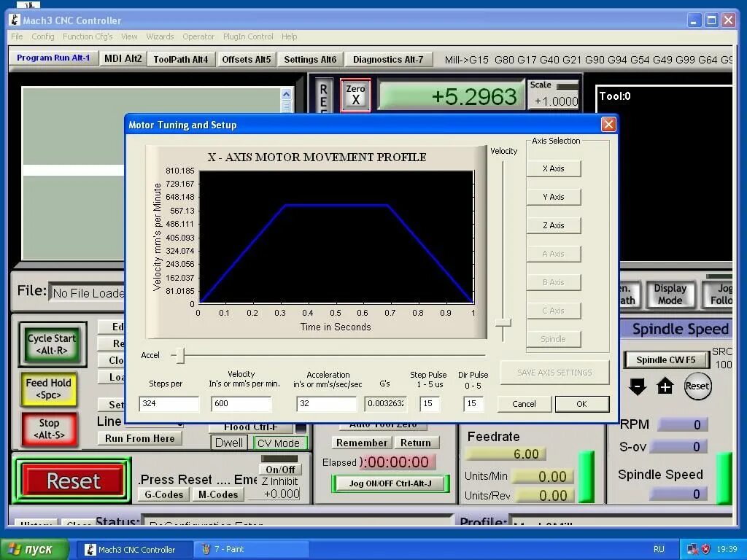Open the View menu
Screen dimensions: 747x560
click(129, 36)
